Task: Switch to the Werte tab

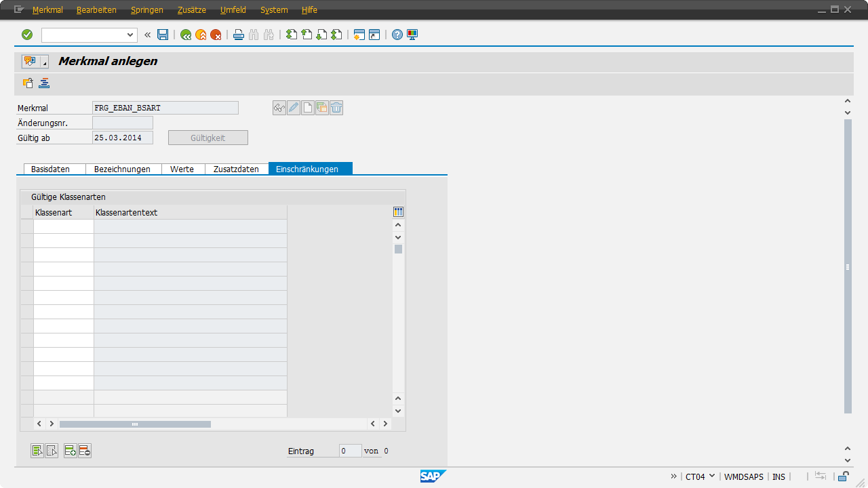Action: coord(182,169)
